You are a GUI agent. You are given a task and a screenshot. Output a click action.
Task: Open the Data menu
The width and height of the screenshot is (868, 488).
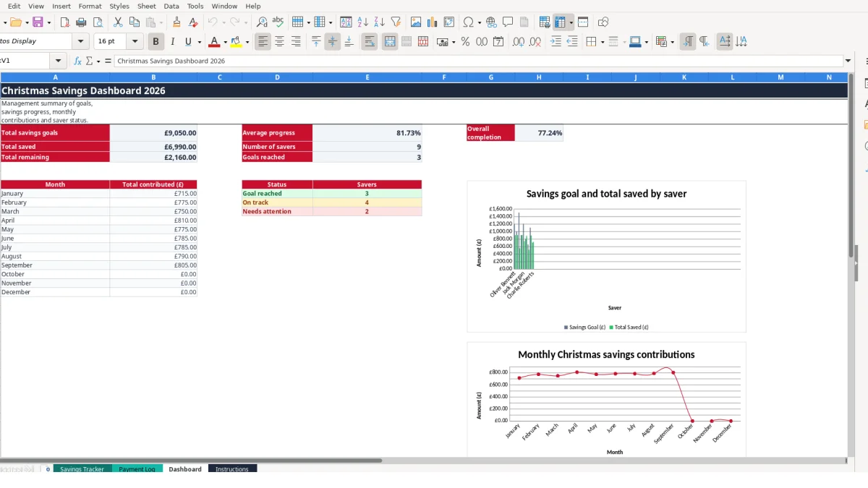coord(171,6)
